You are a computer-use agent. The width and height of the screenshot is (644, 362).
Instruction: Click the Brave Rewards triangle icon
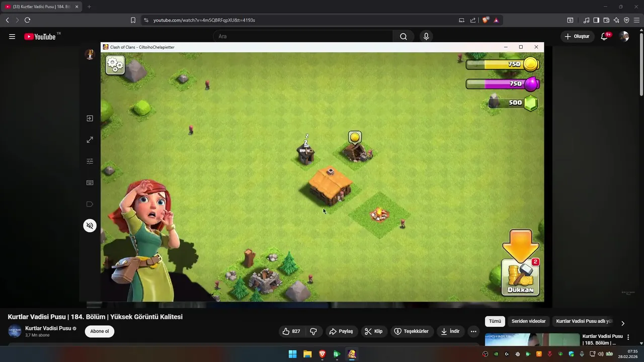(x=496, y=20)
